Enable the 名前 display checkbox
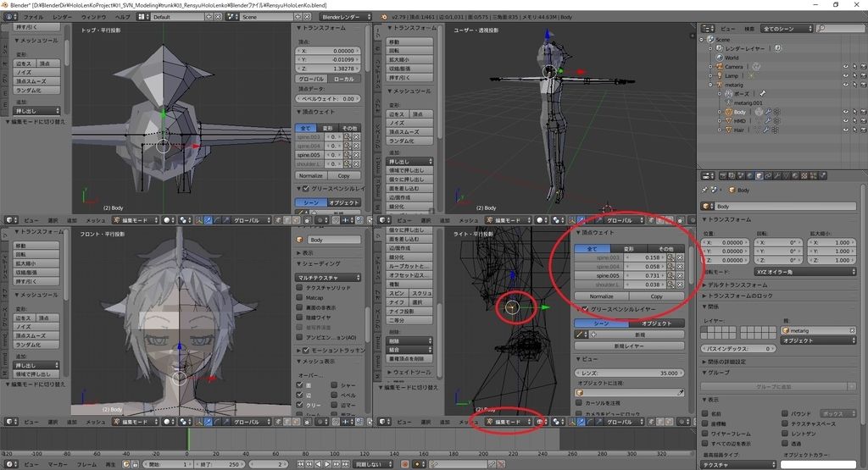This screenshot has width=868, height=470. pos(705,413)
